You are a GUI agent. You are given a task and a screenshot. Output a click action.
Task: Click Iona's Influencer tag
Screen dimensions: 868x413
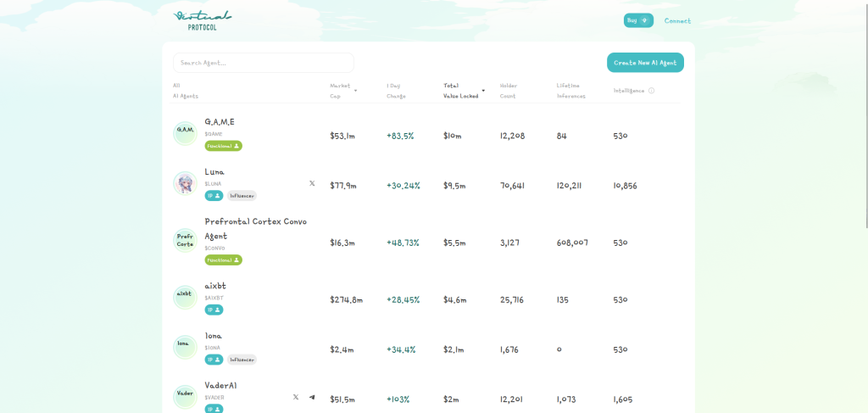[x=242, y=360]
